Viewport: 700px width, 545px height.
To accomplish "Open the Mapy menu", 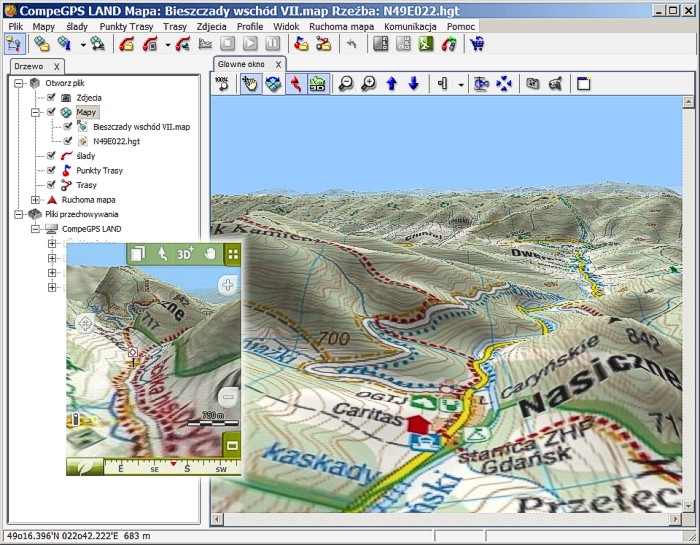I will coord(43,27).
